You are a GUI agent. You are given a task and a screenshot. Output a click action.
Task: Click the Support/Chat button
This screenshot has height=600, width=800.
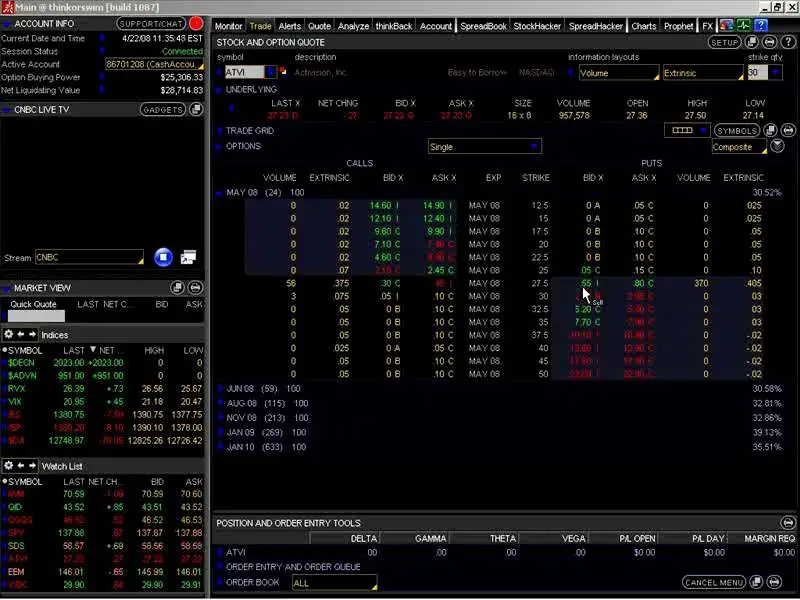(151, 23)
